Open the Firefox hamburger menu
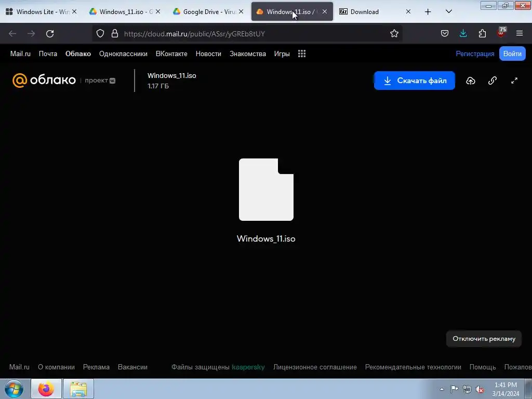The image size is (532, 399). coord(520,34)
